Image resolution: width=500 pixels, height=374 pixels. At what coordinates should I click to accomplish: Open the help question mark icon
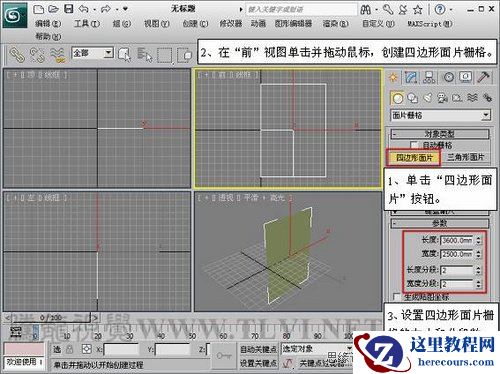440,9
